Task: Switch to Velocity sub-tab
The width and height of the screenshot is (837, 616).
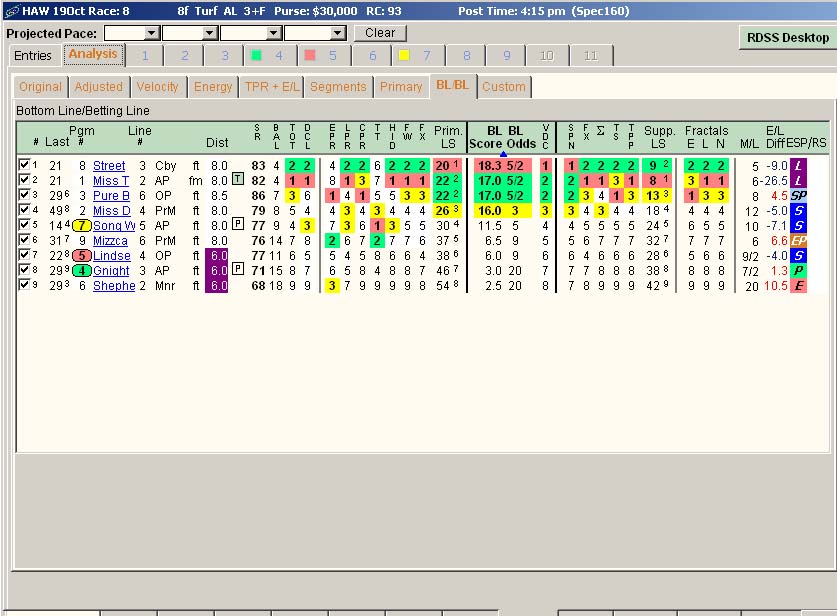Action: pos(157,87)
